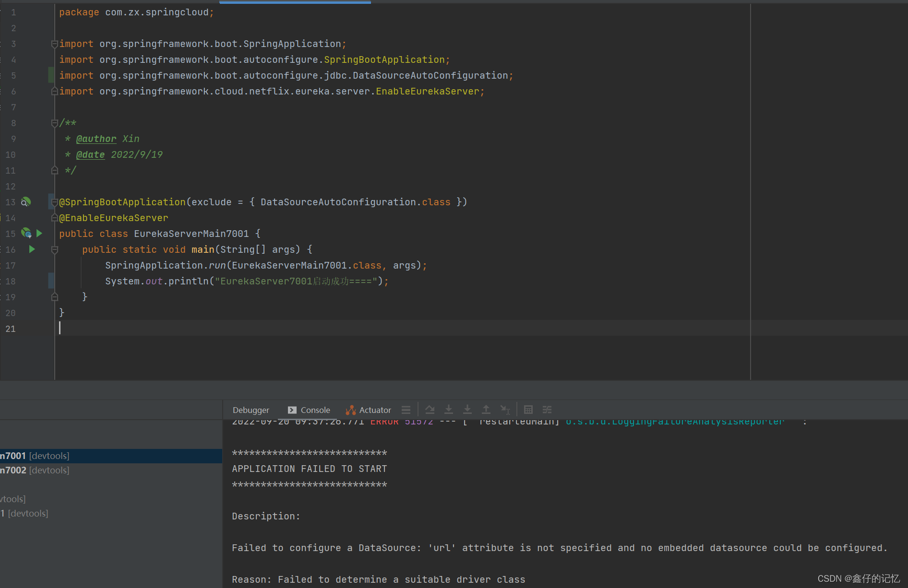The image size is (908, 588).
Task: Click the Actuator tab icon
Action: click(351, 410)
